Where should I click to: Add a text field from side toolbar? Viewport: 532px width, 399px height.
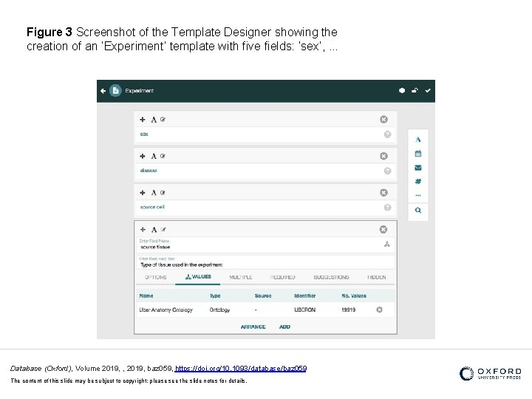tap(418, 140)
